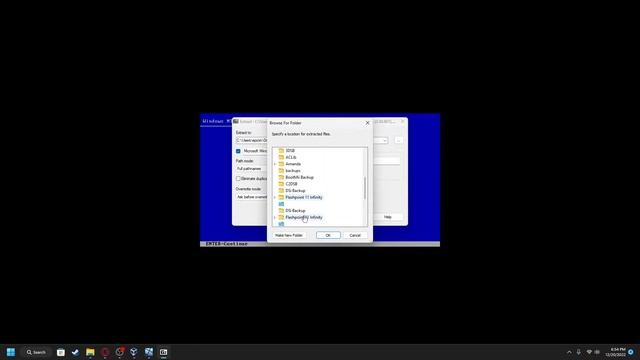Open the blue notification icon beside the clock
This screenshot has width=640, height=360.
(x=631, y=352)
